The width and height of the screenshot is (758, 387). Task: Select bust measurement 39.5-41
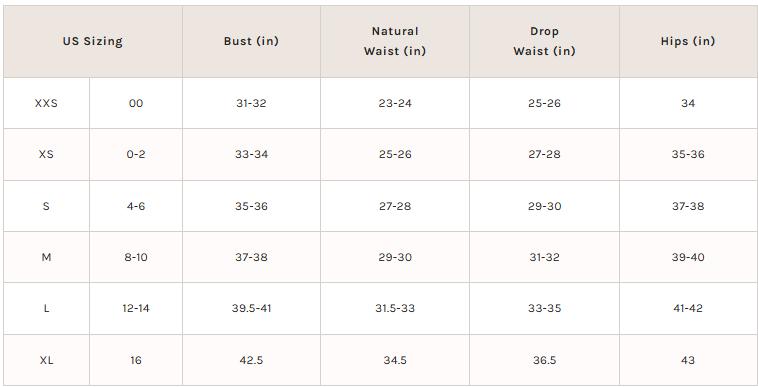(x=251, y=309)
